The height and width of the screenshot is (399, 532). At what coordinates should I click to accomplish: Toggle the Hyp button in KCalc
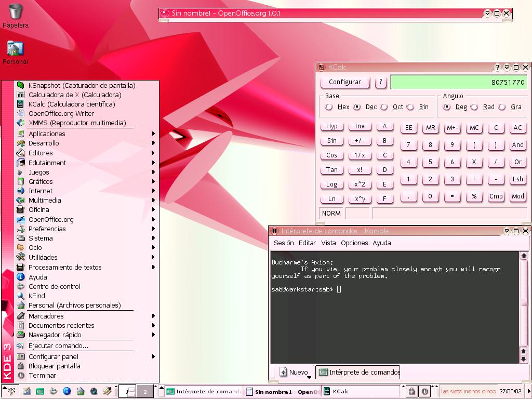tap(332, 127)
